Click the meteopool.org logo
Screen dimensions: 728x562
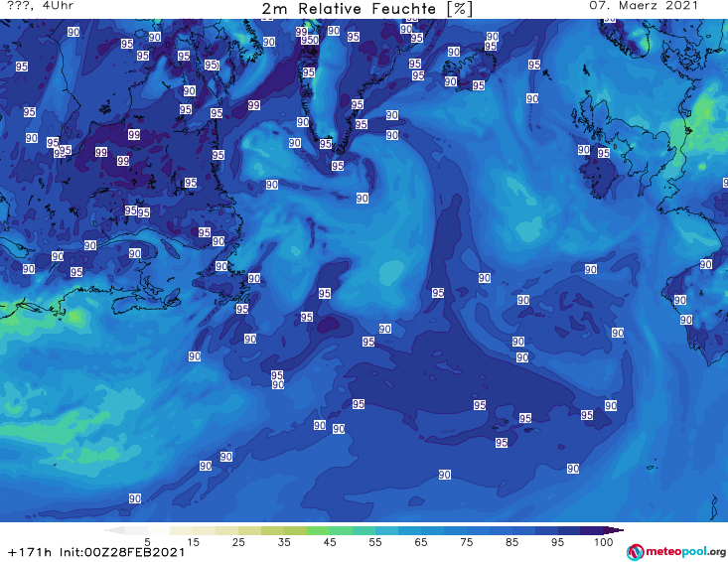[x=676, y=552]
